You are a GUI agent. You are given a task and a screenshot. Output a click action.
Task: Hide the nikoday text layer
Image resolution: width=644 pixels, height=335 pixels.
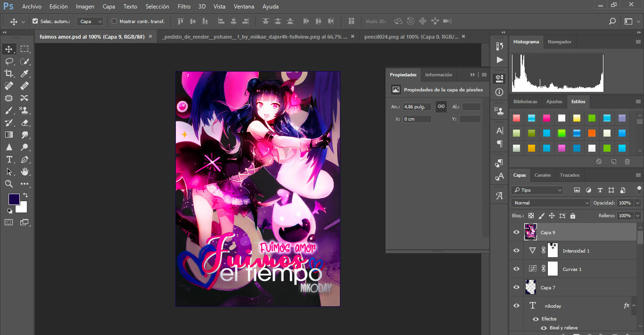(516, 306)
